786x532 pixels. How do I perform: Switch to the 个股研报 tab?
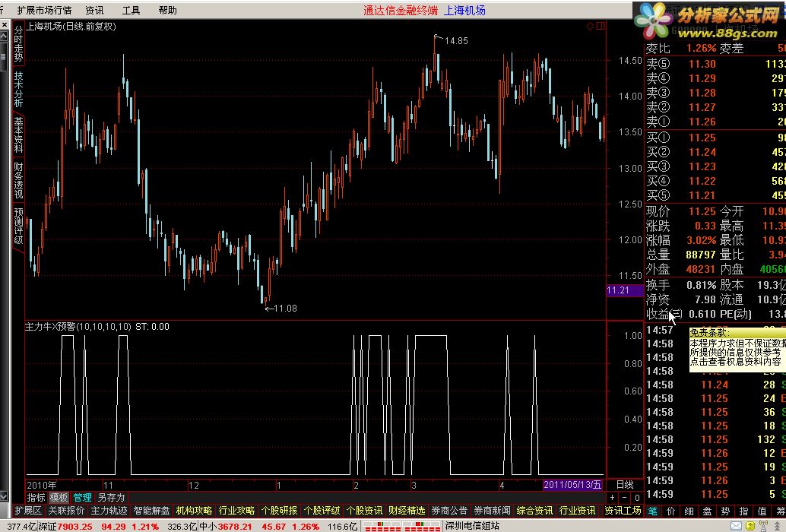279,511
